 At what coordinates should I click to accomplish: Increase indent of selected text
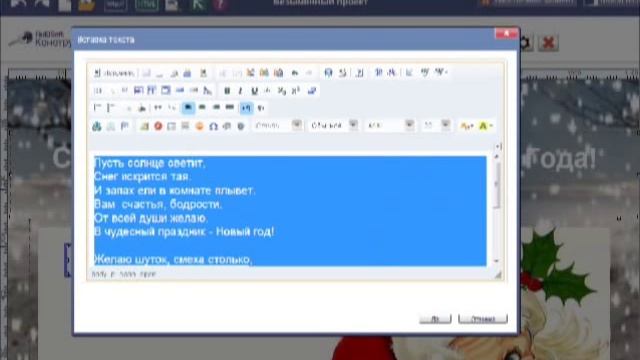pos(142,108)
